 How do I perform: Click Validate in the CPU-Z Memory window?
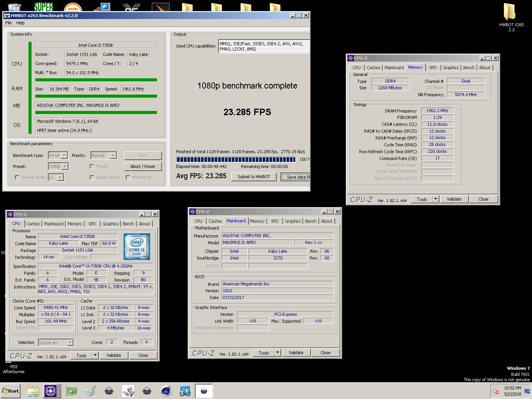click(454, 199)
